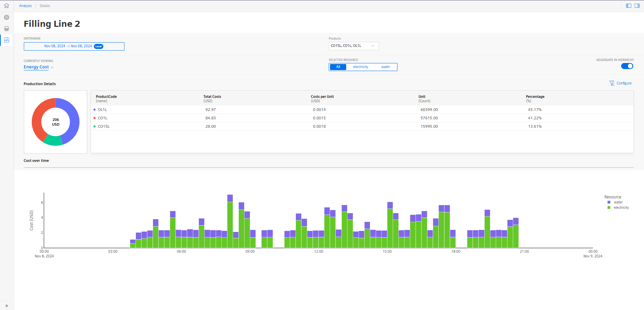Click the green CO15L donut segment

[x=53, y=141]
